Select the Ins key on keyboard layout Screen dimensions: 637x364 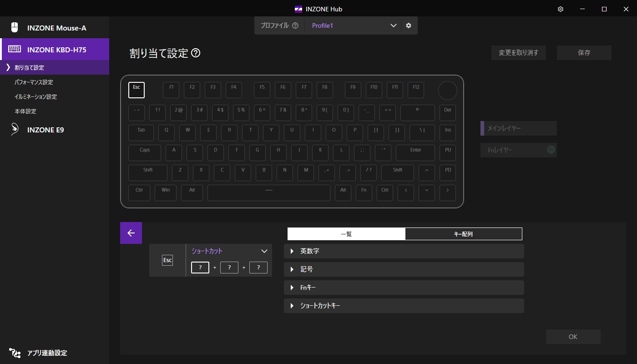tap(448, 133)
